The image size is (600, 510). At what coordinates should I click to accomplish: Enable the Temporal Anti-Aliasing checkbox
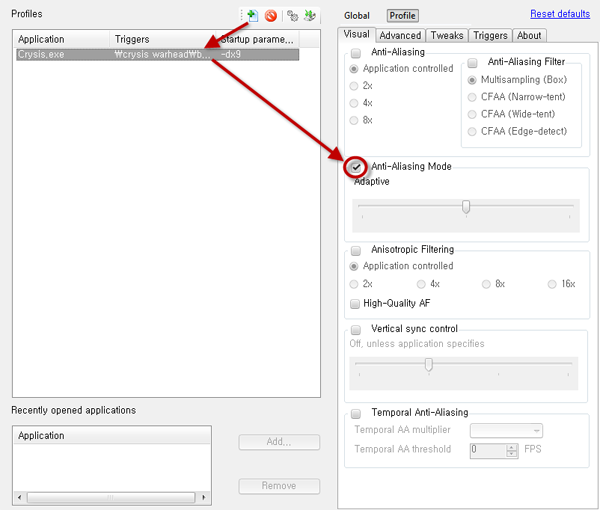pyautogui.click(x=356, y=414)
